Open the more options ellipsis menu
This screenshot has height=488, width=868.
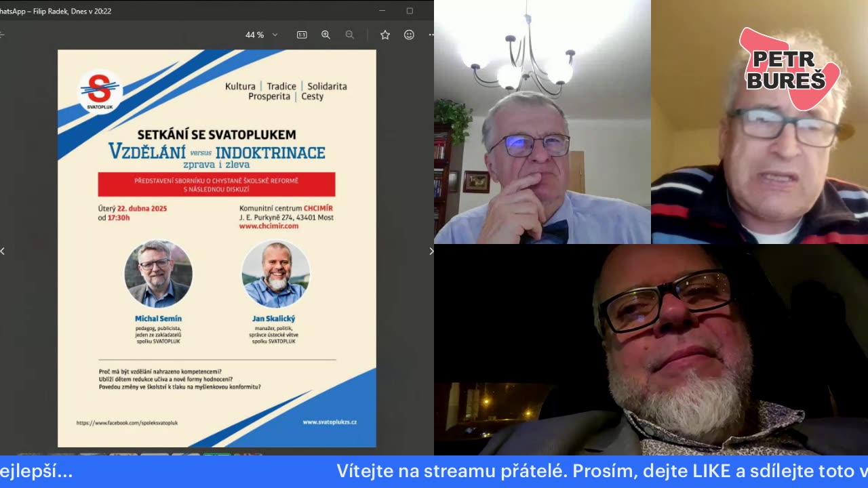pyautogui.click(x=431, y=35)
